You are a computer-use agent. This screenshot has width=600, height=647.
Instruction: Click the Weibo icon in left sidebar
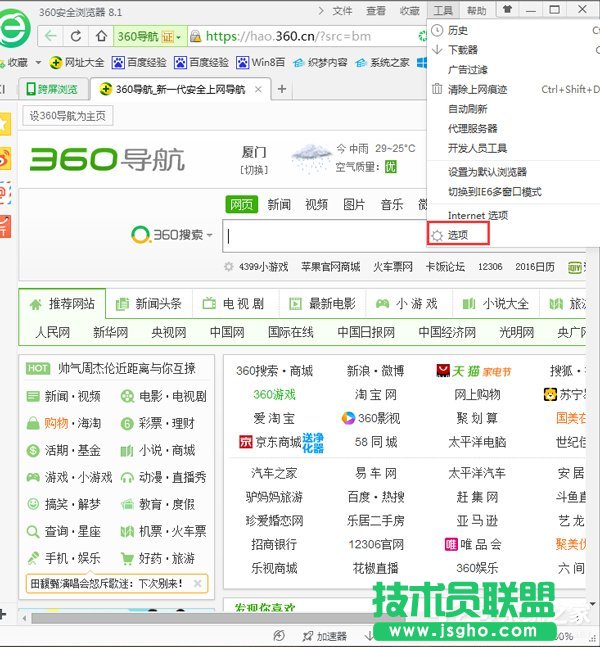tap(4, 158)
